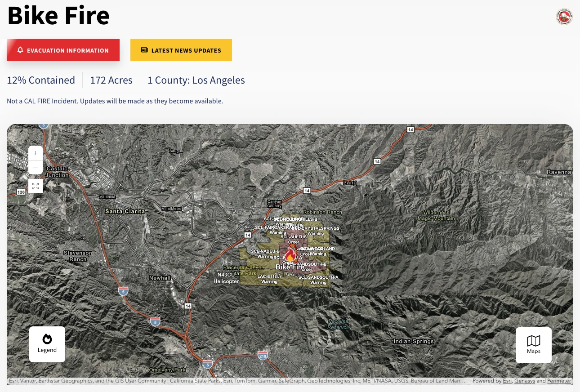
Task: Click the news icon on the updates button
Action: pyautogui.click(x=144, y=50)
